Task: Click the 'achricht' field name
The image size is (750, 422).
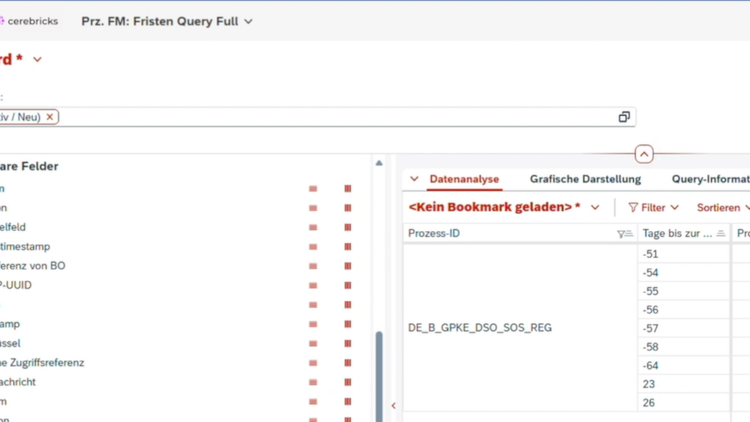Action: pyautogui.click(x=18, y=382)
